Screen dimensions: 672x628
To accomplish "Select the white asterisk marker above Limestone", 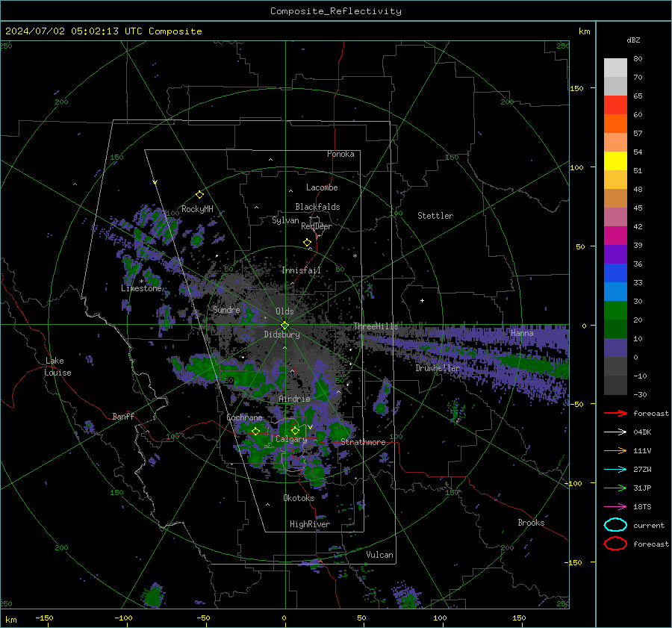I will click(x=141, y=282).
